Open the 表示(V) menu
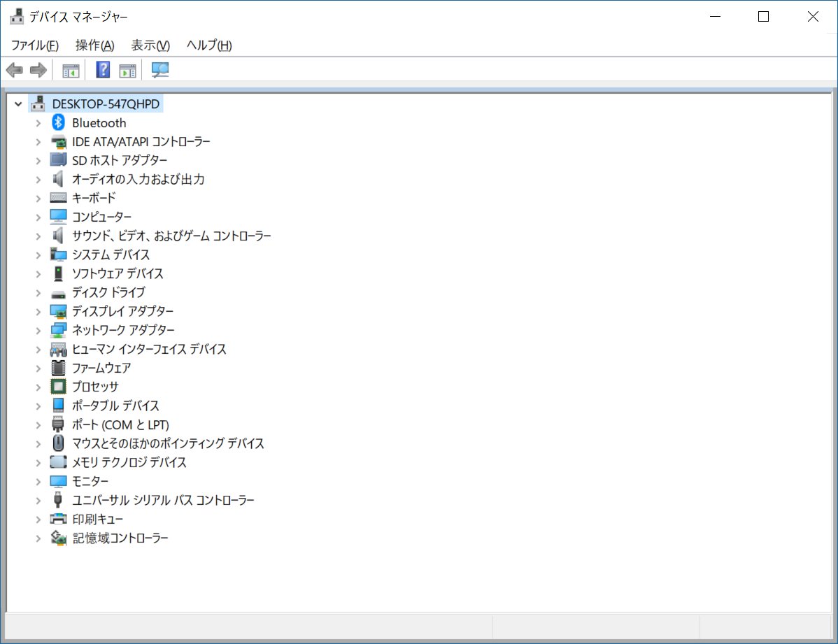 (x=150, y=45)
